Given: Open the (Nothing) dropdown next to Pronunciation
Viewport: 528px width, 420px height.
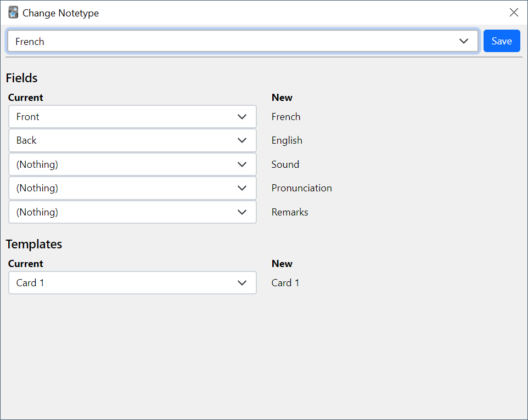Looking at the screenshot, I should coord(132,188).
